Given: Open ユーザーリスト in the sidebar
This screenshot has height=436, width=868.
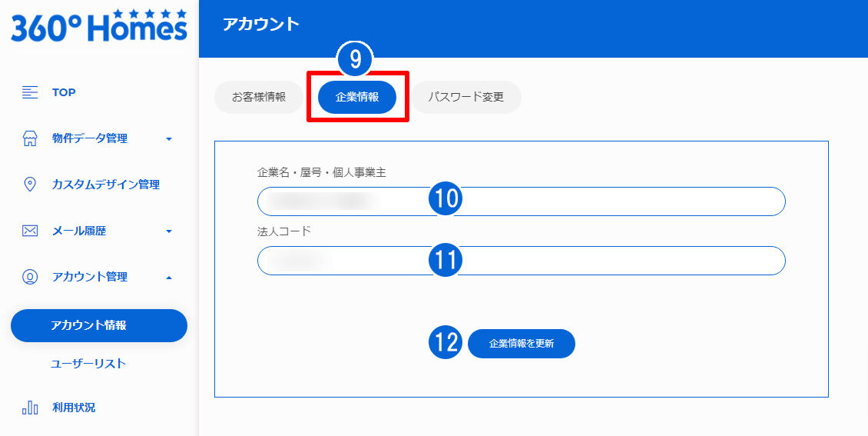Looking at the screenshot, I should pyautogui.click(x=88, y=364).
